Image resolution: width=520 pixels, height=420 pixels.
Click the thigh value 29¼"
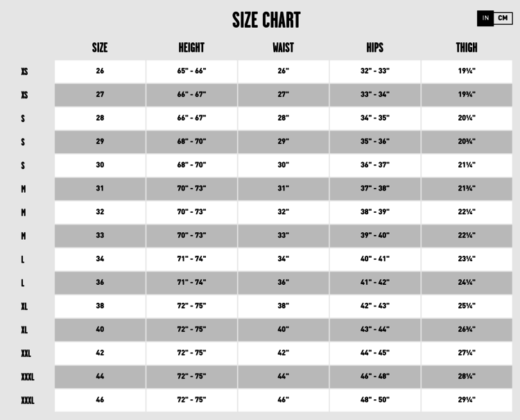click(467, 400)
